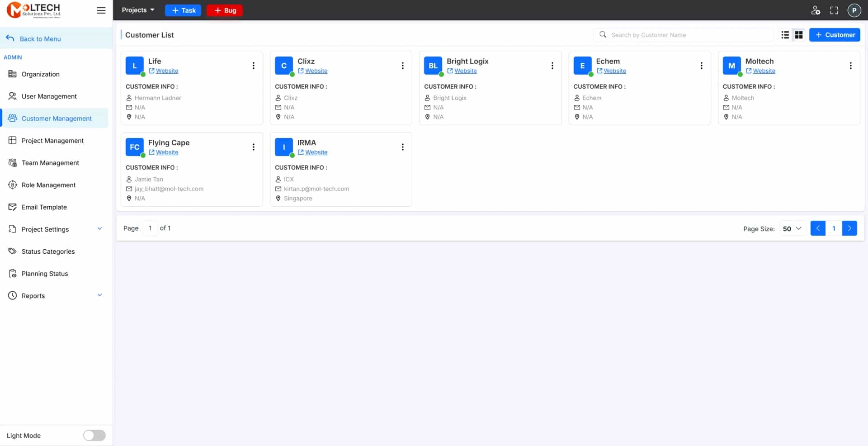Open Moltech's Website link

coord(760,71)
